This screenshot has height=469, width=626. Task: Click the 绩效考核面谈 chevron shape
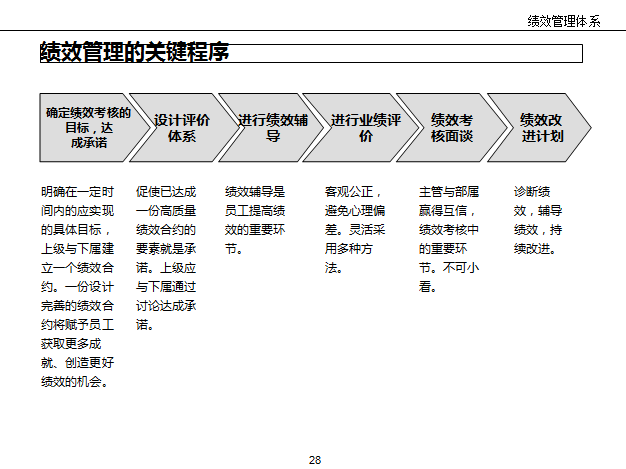(x=452, y=128)
